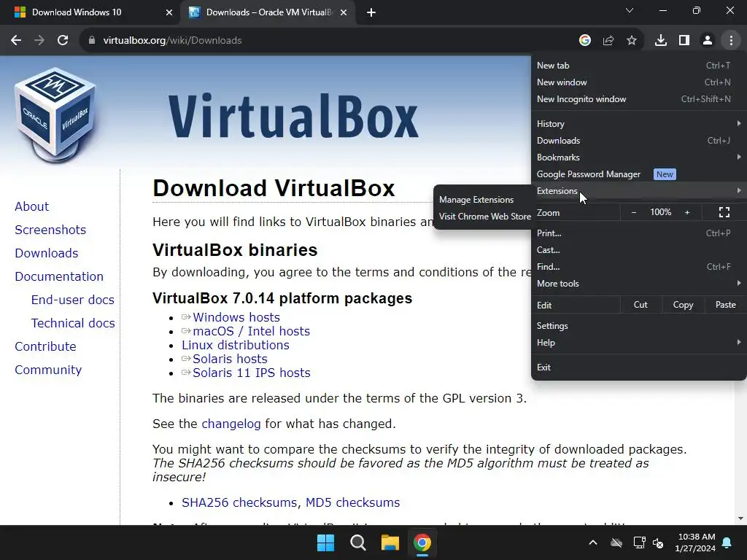Close the Chrome three-dot menu button
The height and width of the screenshot is (560, 747).
731,41
